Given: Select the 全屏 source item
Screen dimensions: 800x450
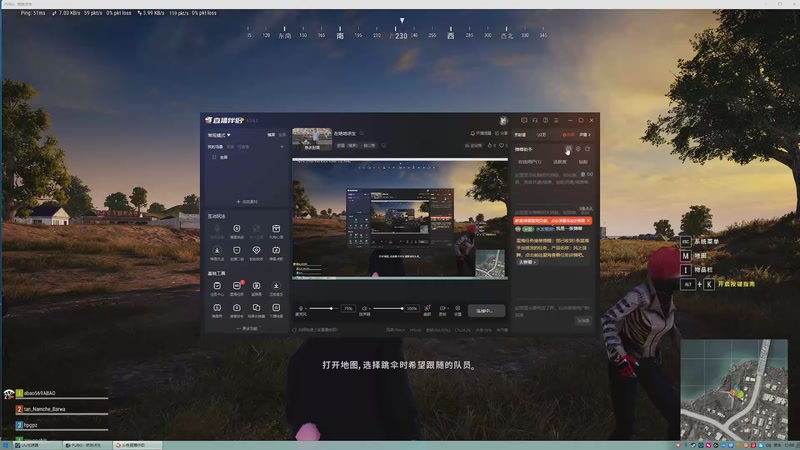Looking at the screenshot, I should (x=220, y=157).
